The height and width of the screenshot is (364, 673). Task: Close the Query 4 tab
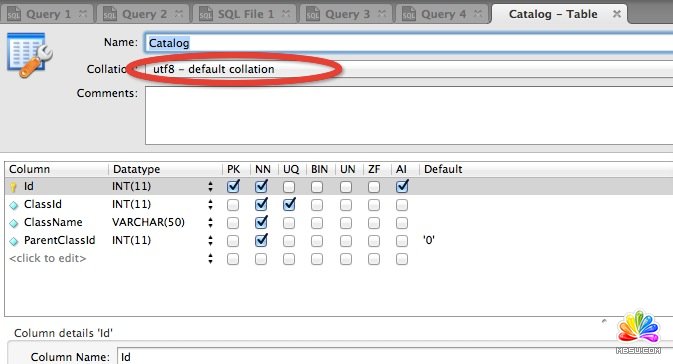pos(478,14)
